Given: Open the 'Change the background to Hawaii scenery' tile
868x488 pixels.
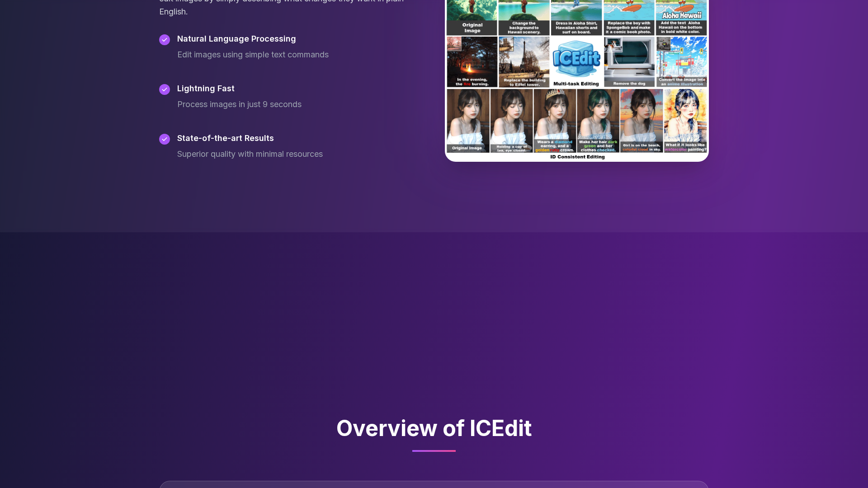Looking at the screenshot, I should (524, 18).
